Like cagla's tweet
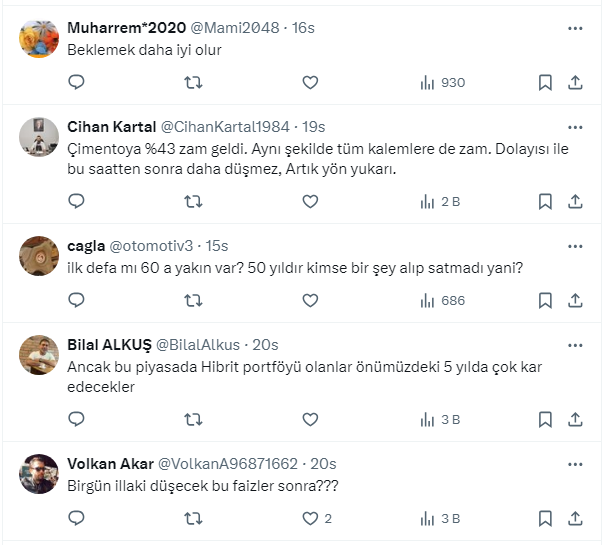 (310, 300)
